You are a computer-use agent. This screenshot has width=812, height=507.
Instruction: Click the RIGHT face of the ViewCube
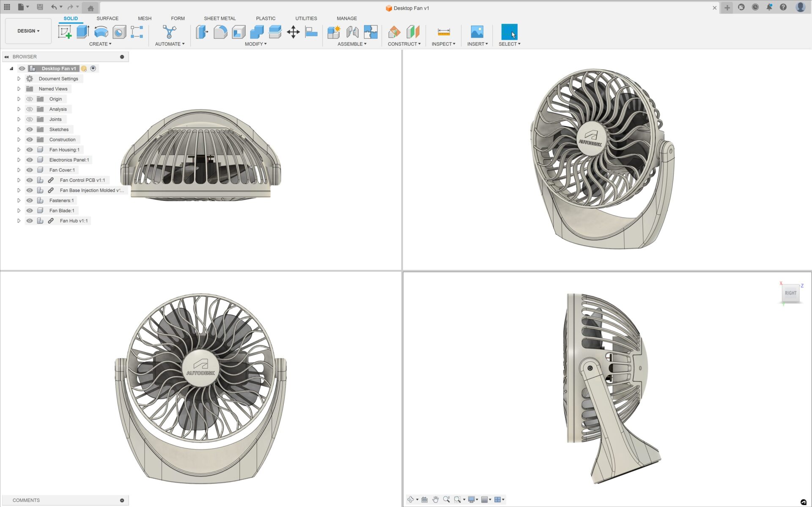(790, 293)
